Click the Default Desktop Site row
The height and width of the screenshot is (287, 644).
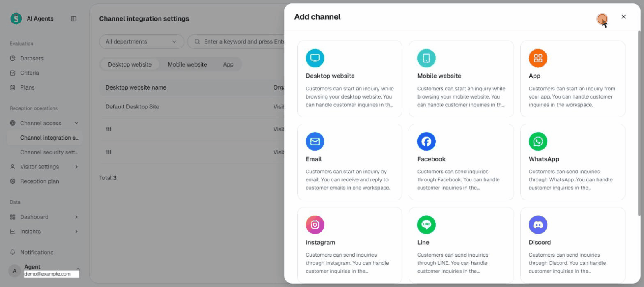192,107
